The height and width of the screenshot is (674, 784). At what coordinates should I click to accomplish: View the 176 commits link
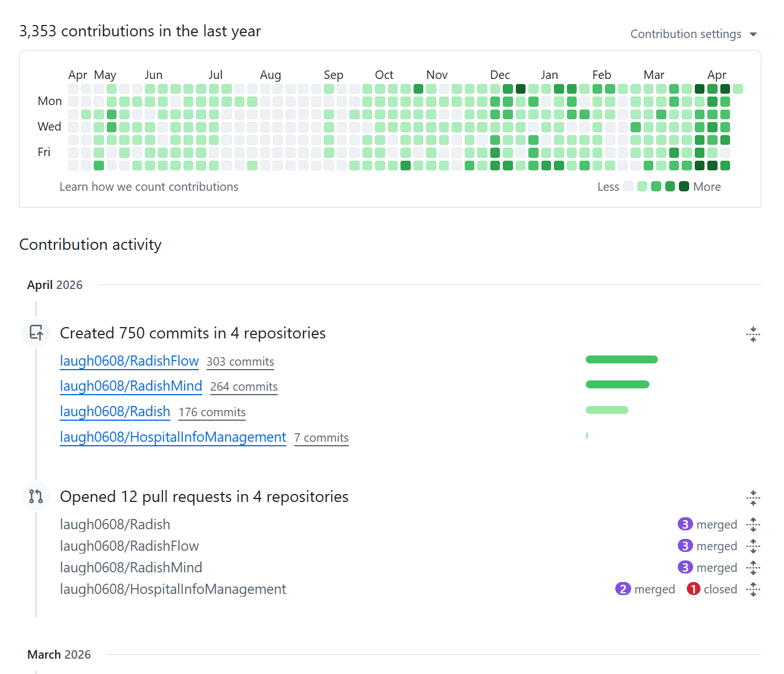(x=212, y=412)
